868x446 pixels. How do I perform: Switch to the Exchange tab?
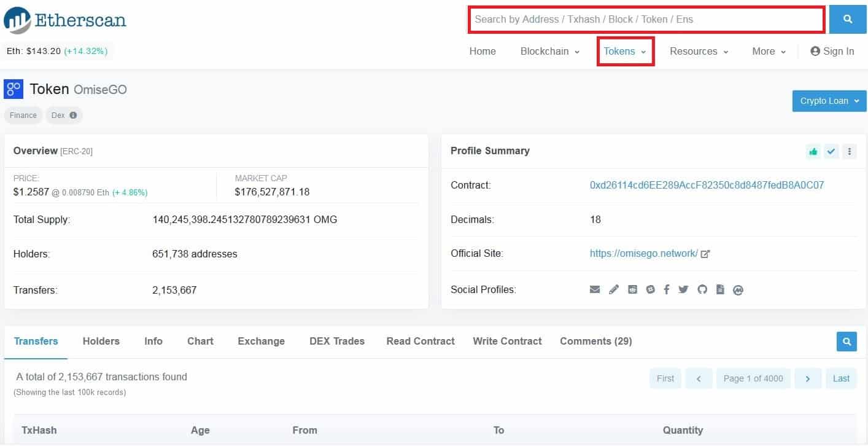click(262, 342)
